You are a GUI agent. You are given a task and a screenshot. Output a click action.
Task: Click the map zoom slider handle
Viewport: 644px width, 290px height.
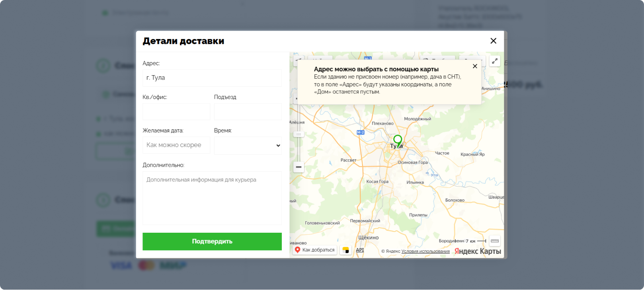[x=299, y=134]
